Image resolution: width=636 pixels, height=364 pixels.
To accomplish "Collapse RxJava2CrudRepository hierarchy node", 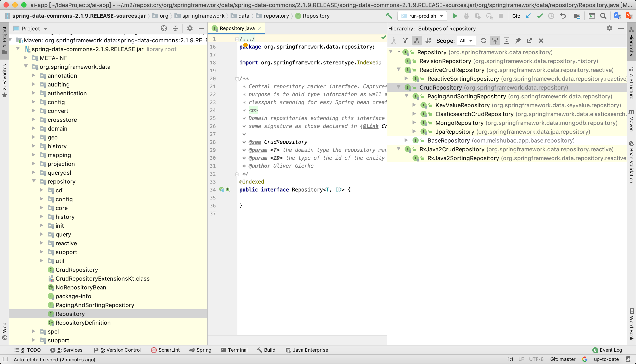I will point(399,149).
